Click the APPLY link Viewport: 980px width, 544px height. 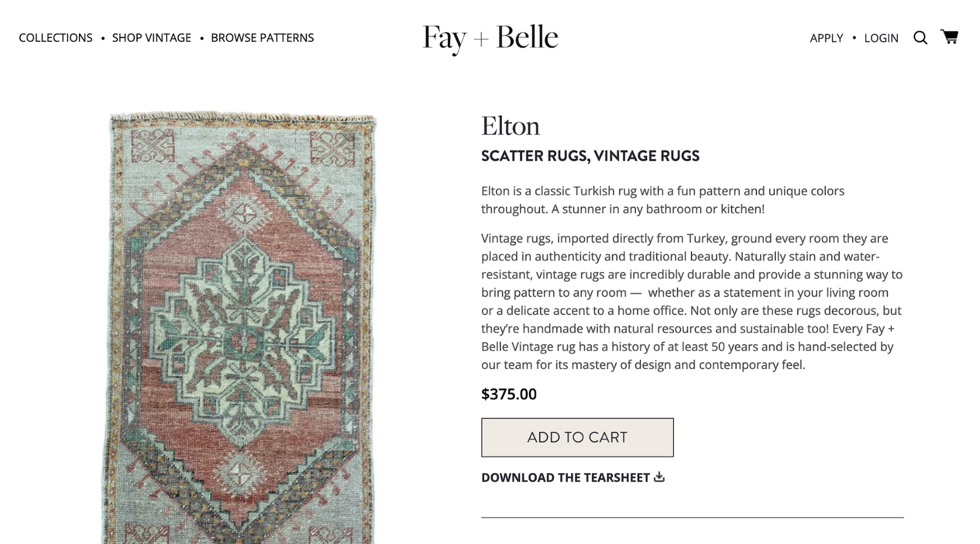pos(826,38)
